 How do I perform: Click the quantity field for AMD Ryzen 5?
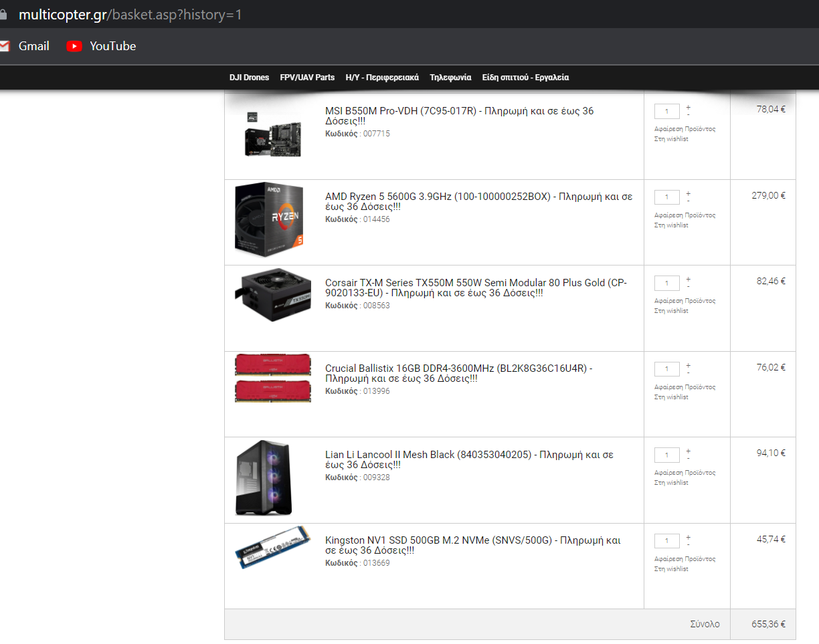[667, 197]
